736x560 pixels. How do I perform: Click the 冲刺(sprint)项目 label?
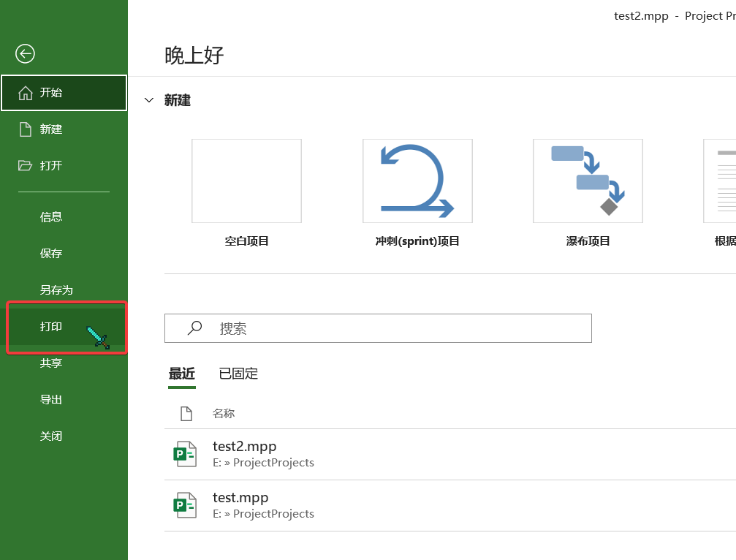417,241
